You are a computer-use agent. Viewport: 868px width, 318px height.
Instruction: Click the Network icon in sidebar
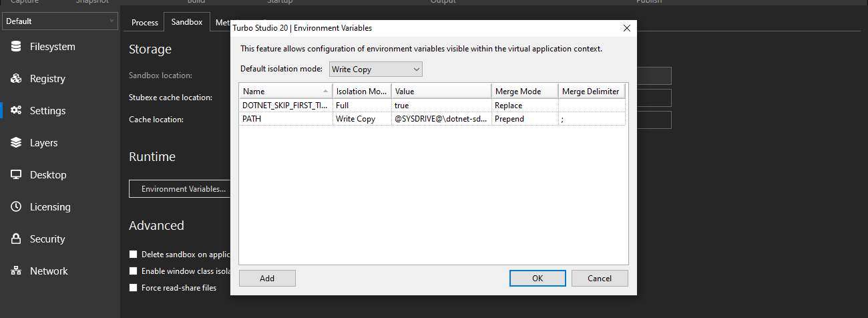(x=16, y=271)
